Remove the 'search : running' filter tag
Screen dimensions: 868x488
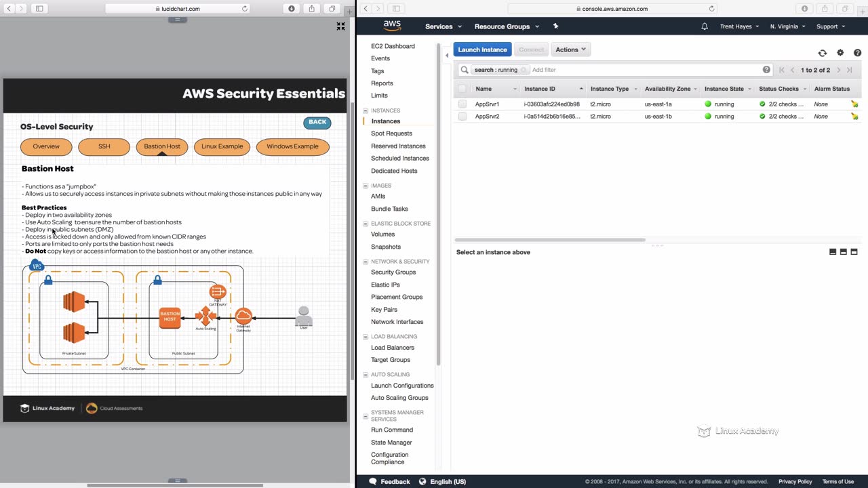pyautogui.click(x=524, y=70)
